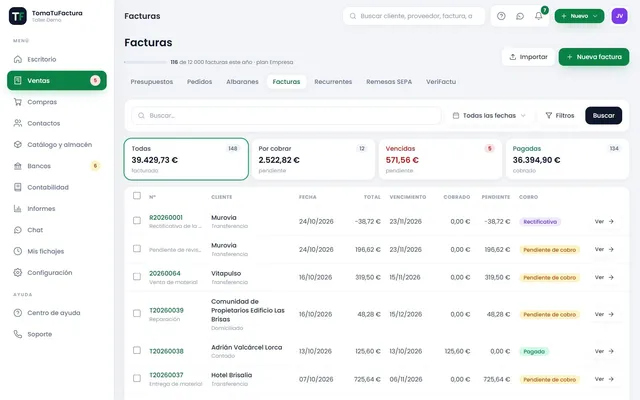
Task: Open the JV user avatar
Action: pyautogui.click(x=619, y=16)
